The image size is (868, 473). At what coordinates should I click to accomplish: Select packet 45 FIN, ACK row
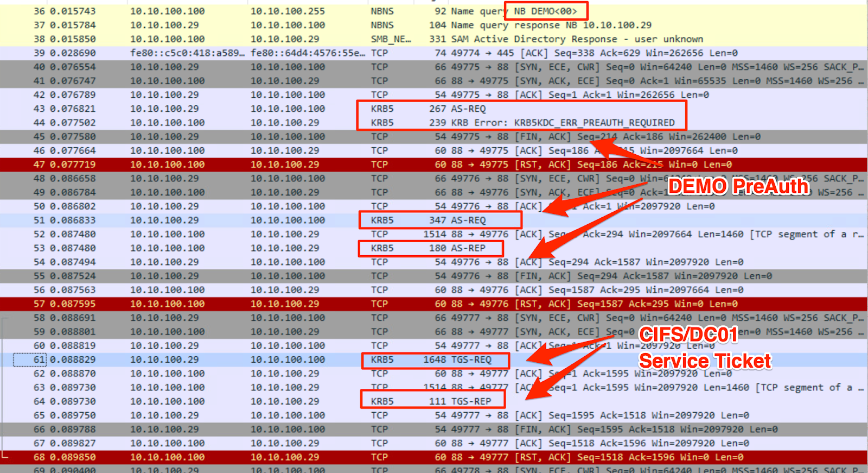tap(325, 137)
